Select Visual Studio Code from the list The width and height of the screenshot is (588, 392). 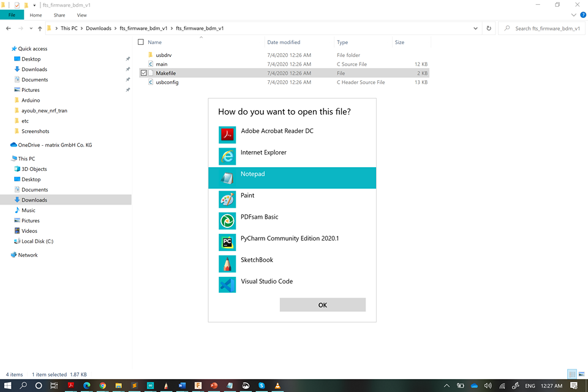(x=292, y=285)
